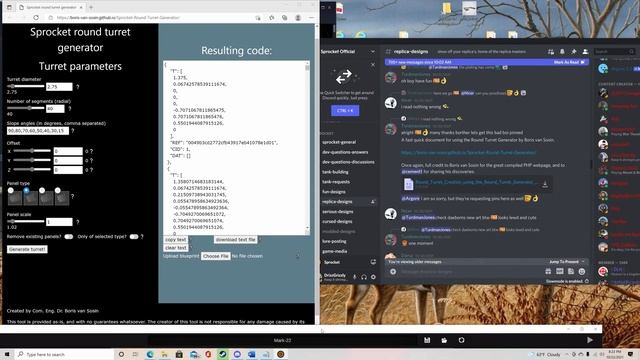Click the Number of segments slider
The height and width of the screenshot is (360, 640).
click(x=25, y=108)
